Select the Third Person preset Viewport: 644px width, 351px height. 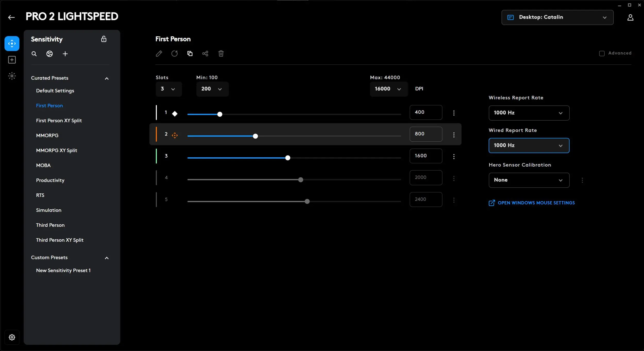[x=50, y=225]
